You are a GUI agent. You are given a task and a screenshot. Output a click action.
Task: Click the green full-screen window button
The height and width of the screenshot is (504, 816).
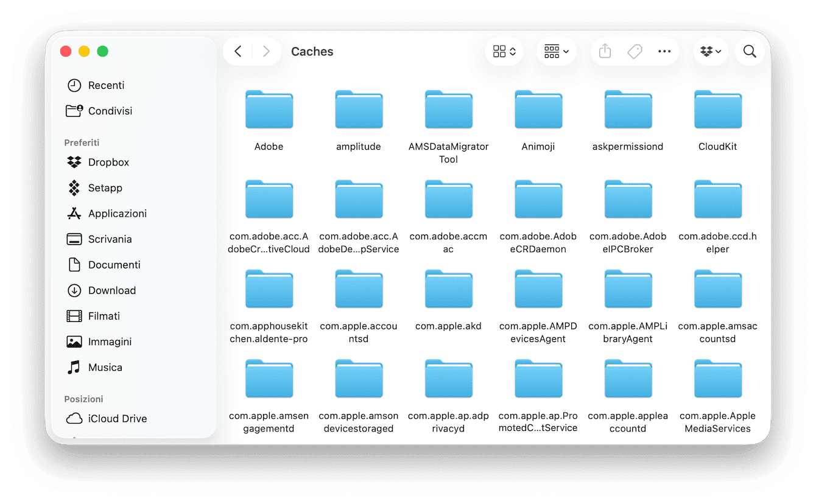[103, 52]
